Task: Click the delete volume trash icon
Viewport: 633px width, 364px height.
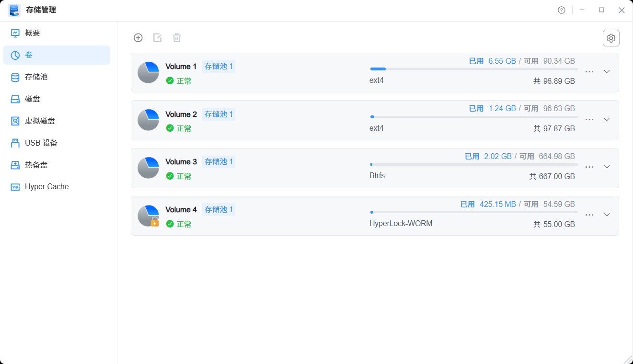Action: (x=176, y=37)
